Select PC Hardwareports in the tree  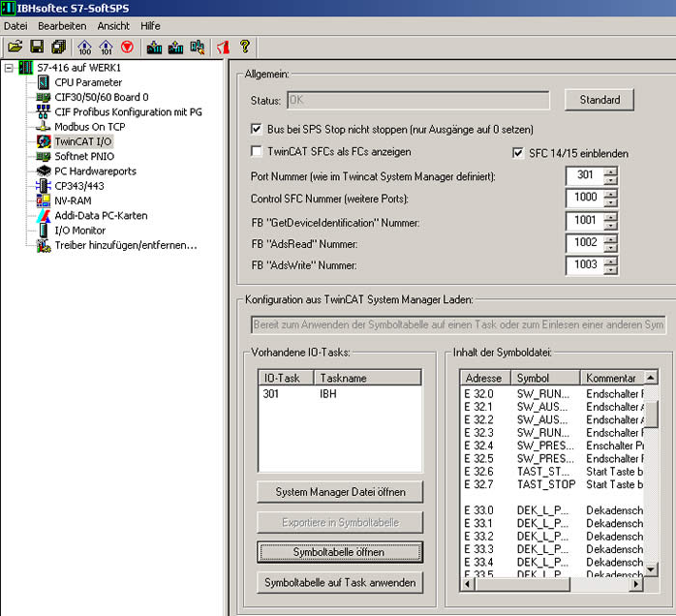[95, 171]
